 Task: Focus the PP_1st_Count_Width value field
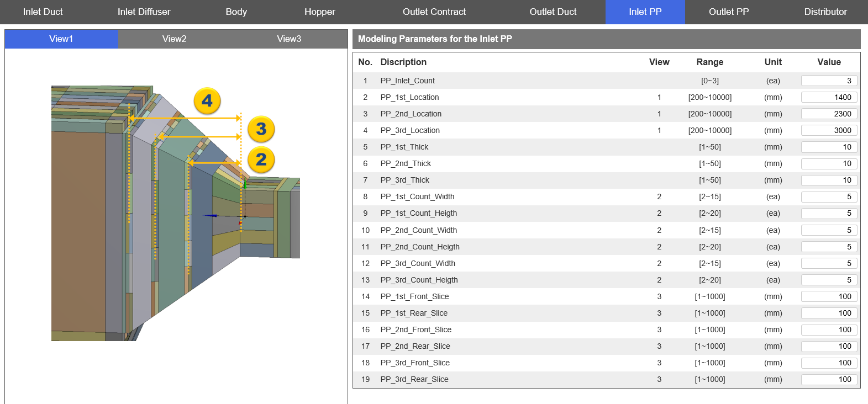coord(829,196)
